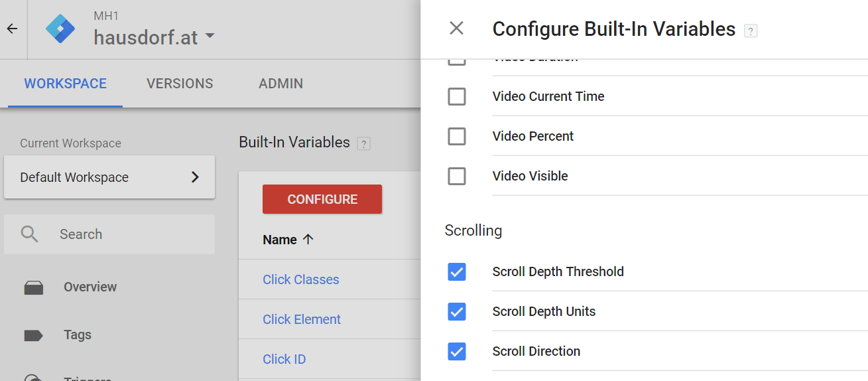Enable the Video Current Time checkbox
This screenshot has width=868, height=381.
(457, 97)
